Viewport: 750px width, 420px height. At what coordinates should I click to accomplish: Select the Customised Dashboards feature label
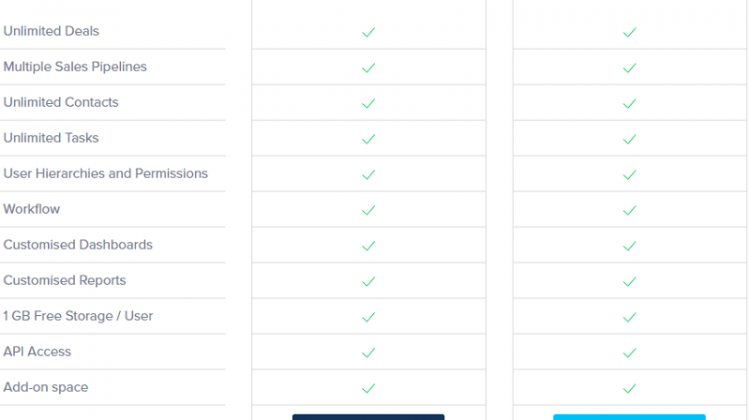[78, 244]
